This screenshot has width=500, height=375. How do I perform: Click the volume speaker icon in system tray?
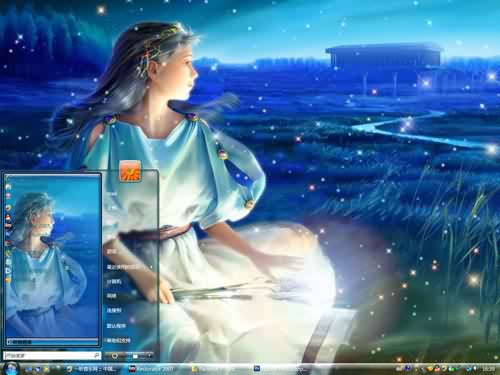(475, 369)
